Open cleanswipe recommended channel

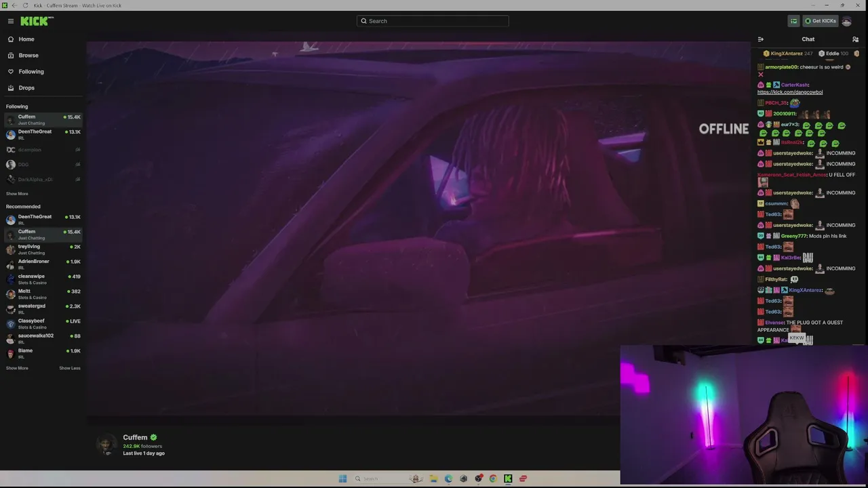coord(43,279)
